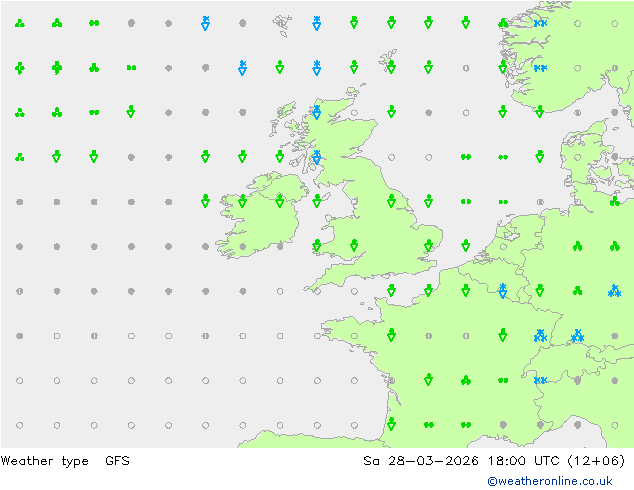
Task: Click blue double-snowflake symbol near Lake Geneva
Action: 540,380
